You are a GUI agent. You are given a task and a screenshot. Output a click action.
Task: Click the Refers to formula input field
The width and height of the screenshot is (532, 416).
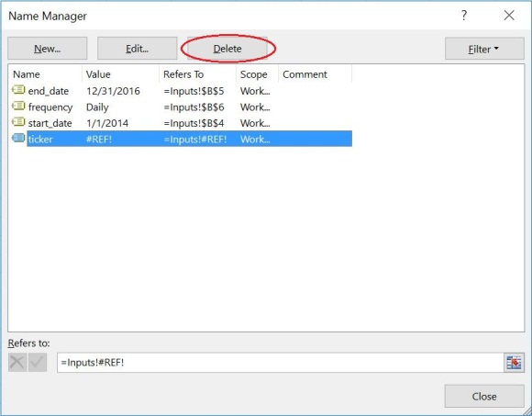pos(281,363)
